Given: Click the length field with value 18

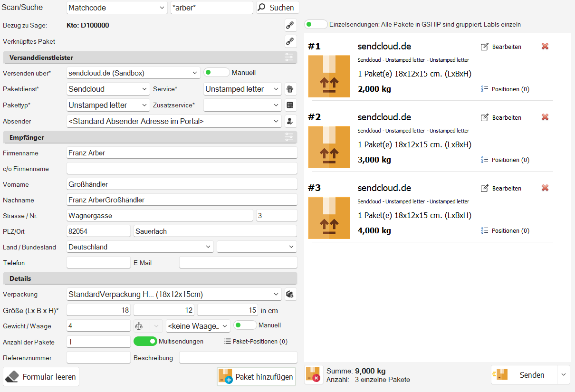Looking at the screenshot, I should point(98,310).
